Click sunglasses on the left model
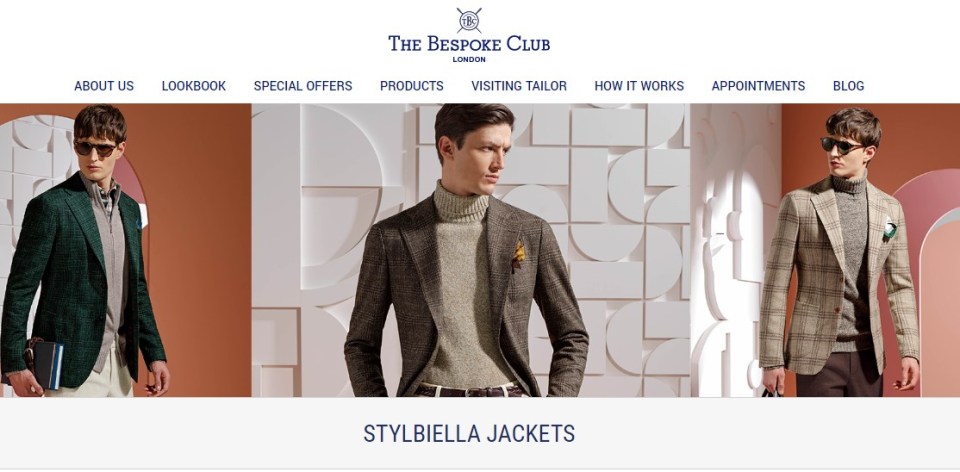This screenshot has width=960, height=472. tap(96, 148)
